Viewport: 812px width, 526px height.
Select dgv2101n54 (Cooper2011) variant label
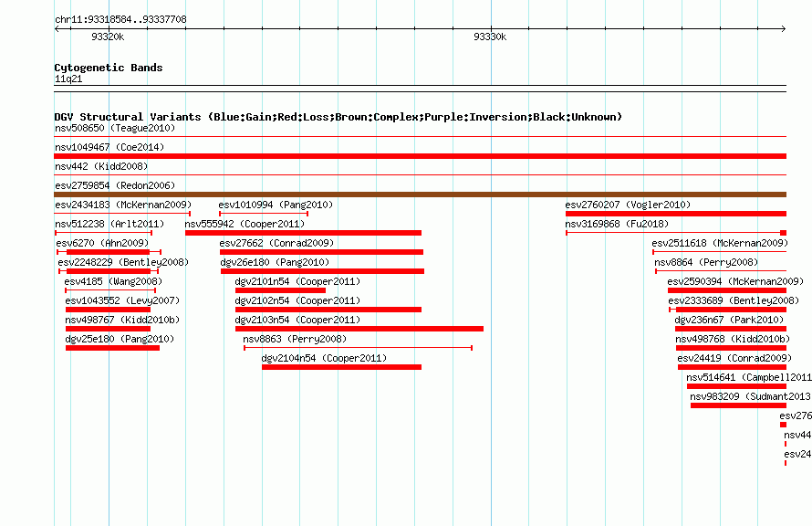click(x=297, y=281)
